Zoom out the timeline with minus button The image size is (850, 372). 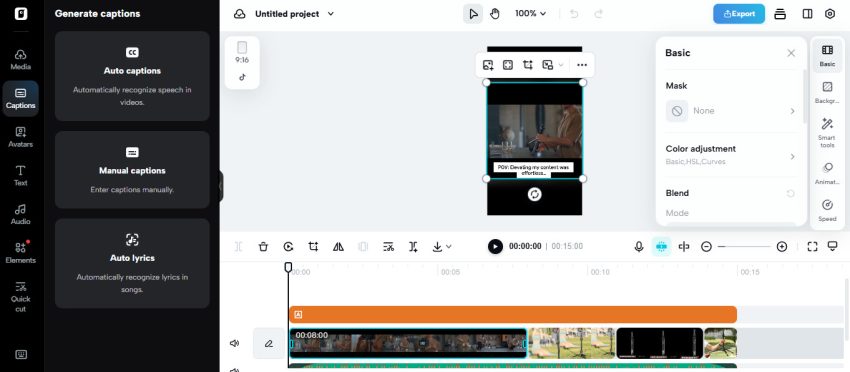point(706,247)
